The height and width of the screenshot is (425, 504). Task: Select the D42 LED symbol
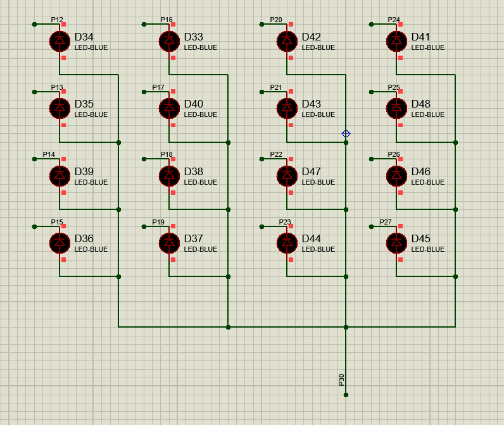pyautogui.click(x=287, y=41)
